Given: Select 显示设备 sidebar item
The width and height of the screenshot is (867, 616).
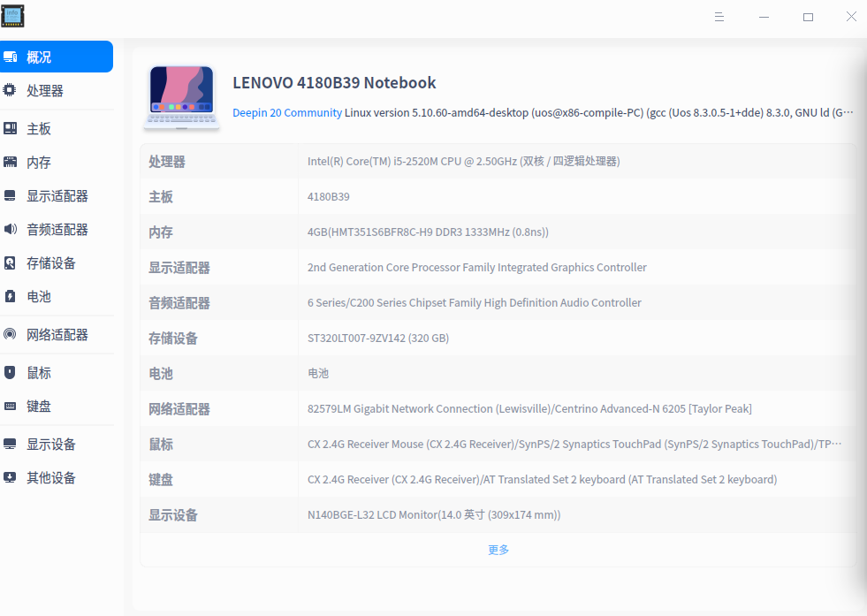Looking at the screenshot, I should [57, 444].
